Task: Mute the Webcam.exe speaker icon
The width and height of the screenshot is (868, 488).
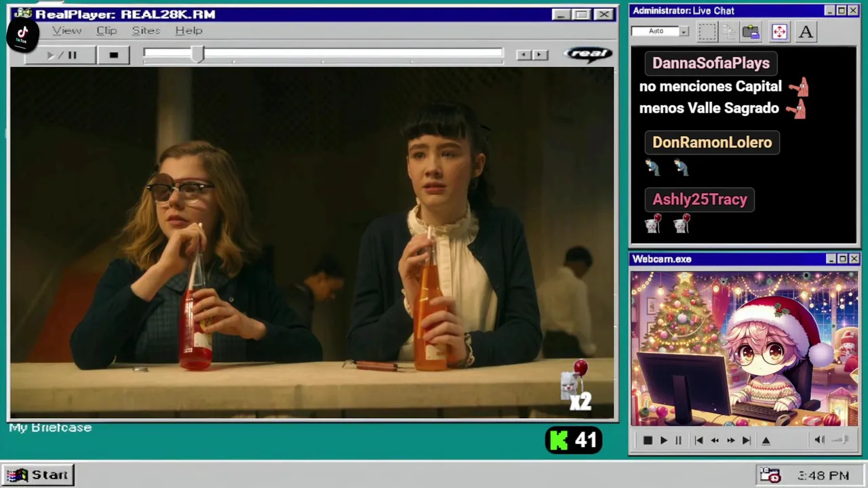Action: pos(819,440)
